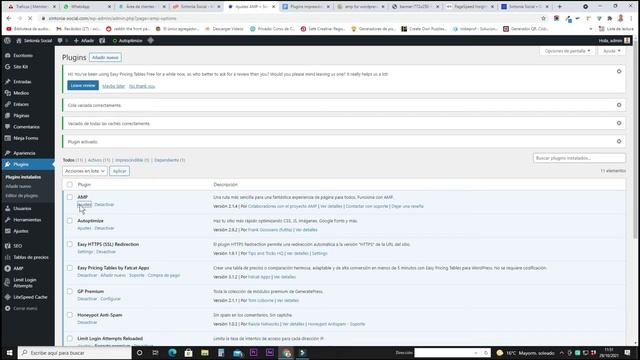Click the SEO icon in sidebar
The width and height of the screenshot is (640, 360).
coord(8,246)
